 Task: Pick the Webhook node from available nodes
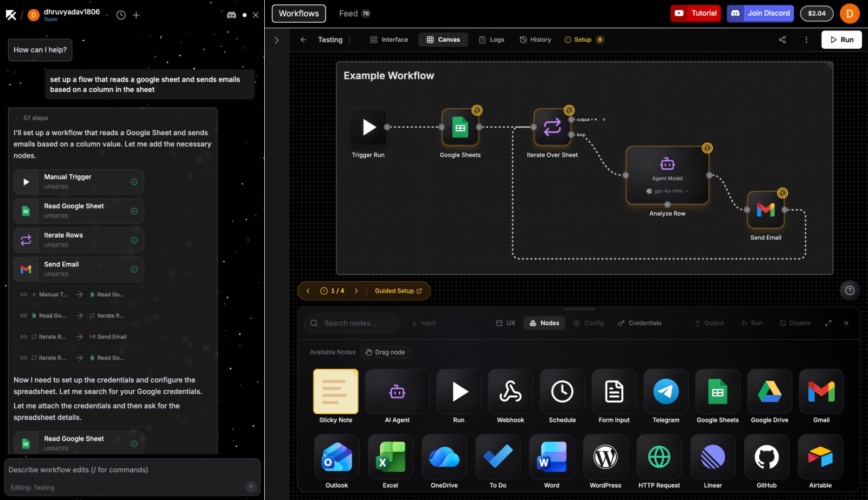[510, 392]
